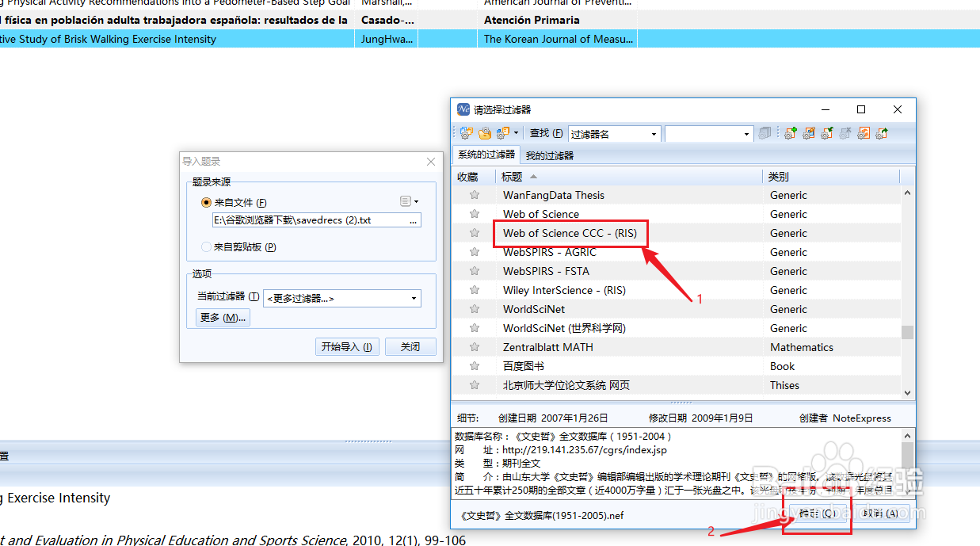Toggle favorite star for WebSPIRS - FSTA
Viewport: 980px width, 546px height.
pyautogui.click(x=475, y=271)
